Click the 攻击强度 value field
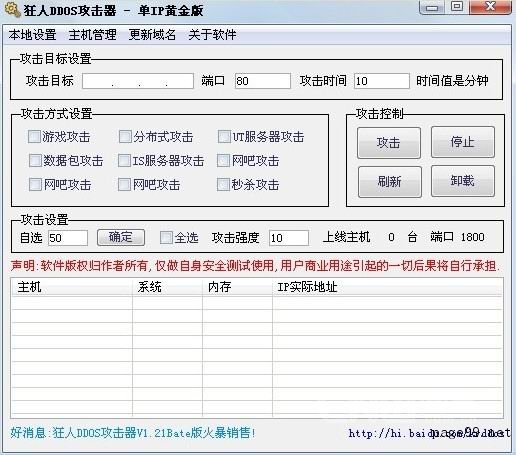 (289, 238)
